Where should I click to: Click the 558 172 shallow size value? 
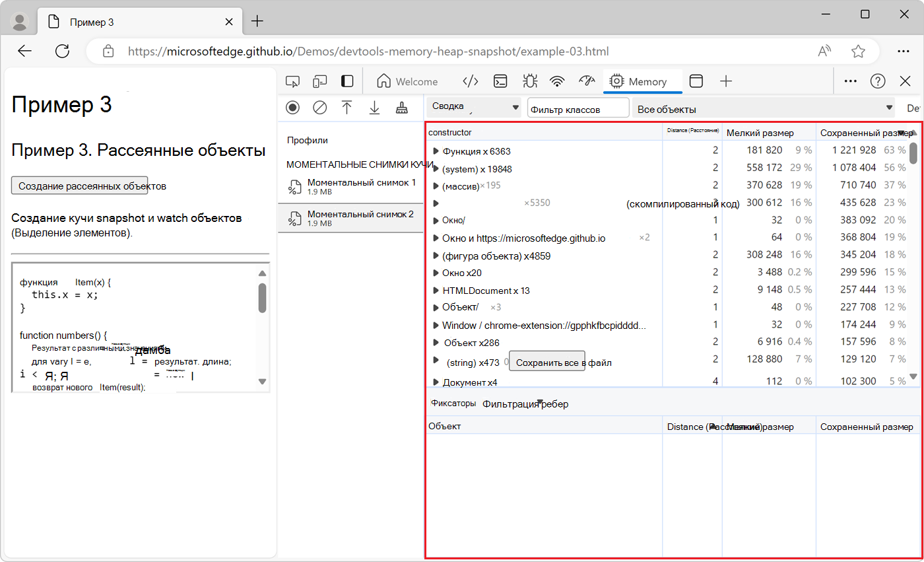click(764, 168)
